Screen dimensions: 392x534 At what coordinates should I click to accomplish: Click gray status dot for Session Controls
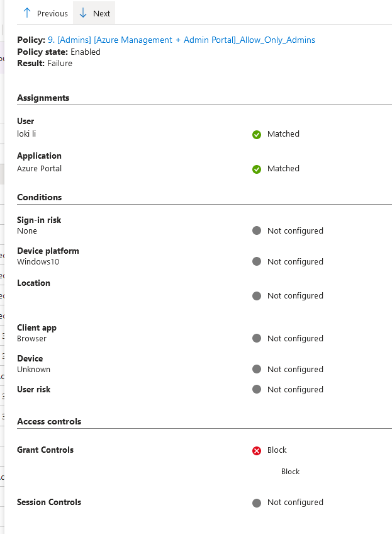tap(257, 503)
